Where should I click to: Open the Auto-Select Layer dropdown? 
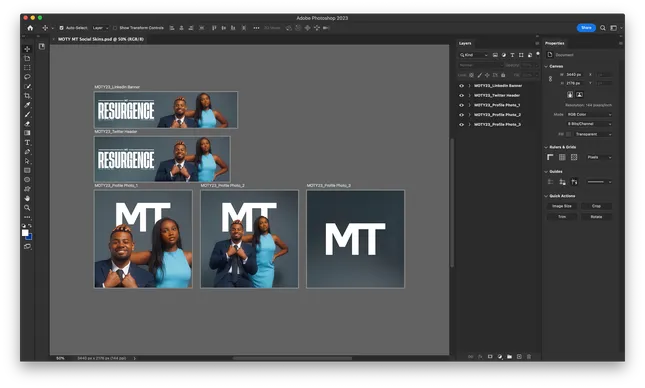tap(100, 28)
